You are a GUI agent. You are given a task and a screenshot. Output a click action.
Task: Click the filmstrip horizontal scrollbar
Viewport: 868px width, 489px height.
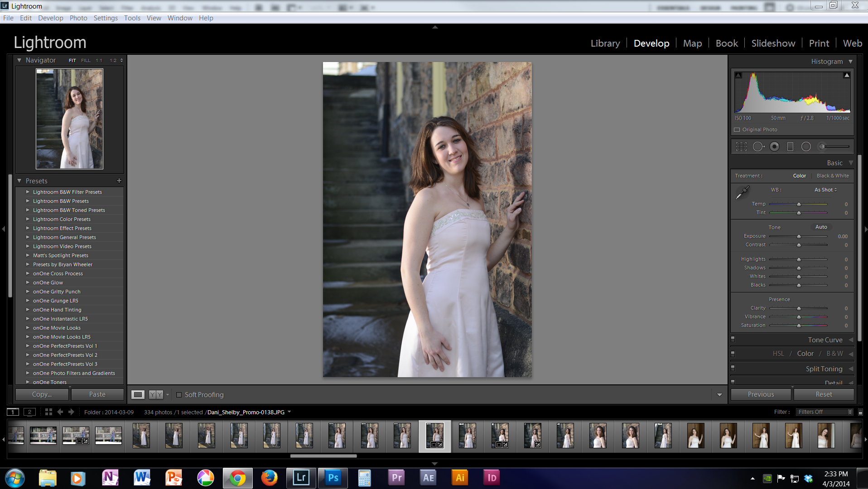pyautogui.click(x=323, y=456)
